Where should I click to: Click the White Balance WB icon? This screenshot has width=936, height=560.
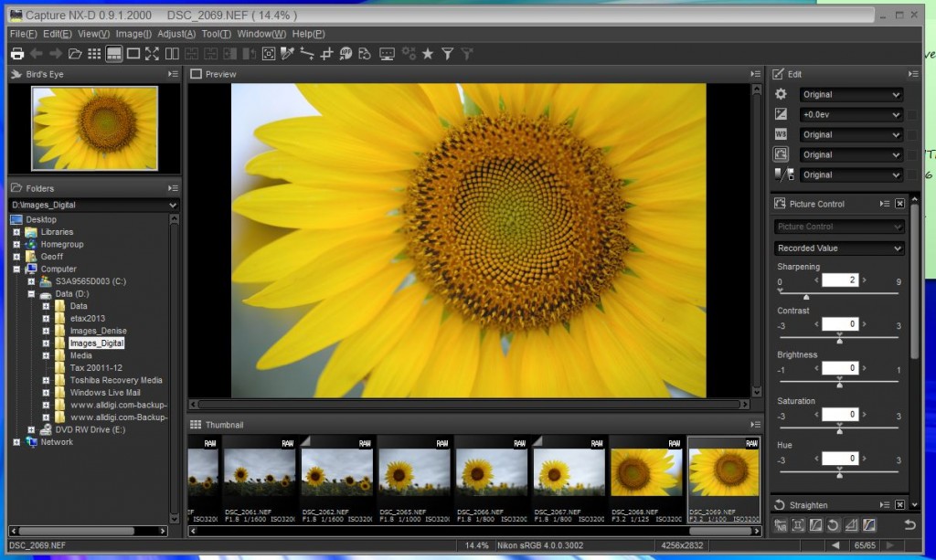pos(781,134)
